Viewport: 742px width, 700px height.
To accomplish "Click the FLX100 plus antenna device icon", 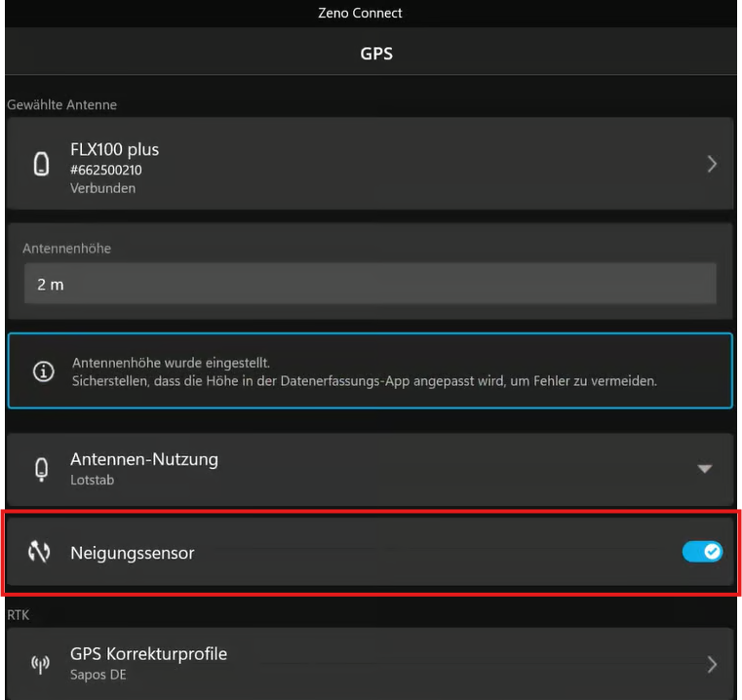I will (x=41, y=164).
